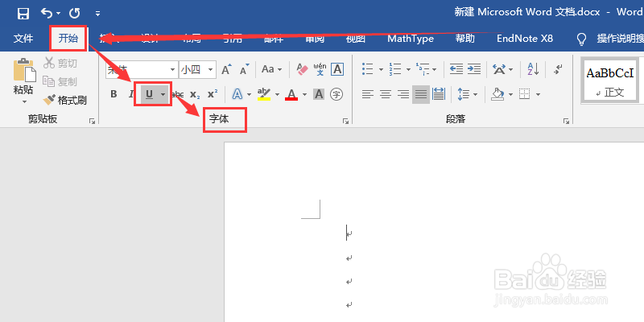Toggle italic formatting
Viewport: 644px width, 322px height.
click(131, 94)
